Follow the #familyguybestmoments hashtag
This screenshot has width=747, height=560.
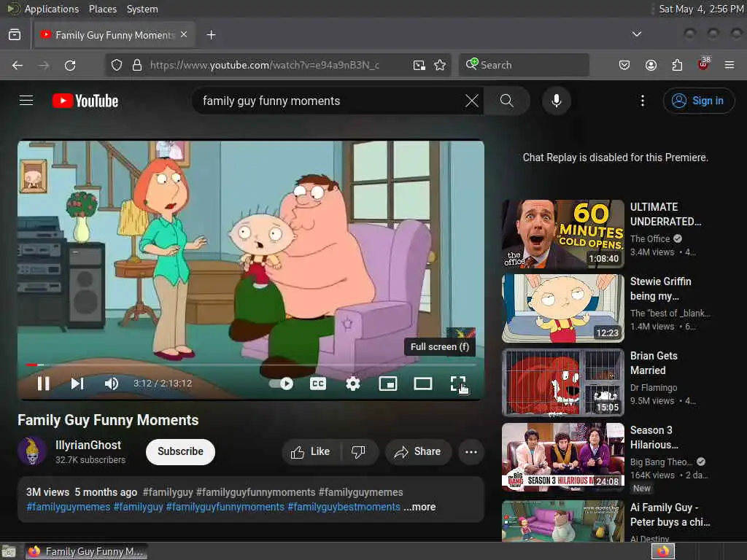pos(344,507)
